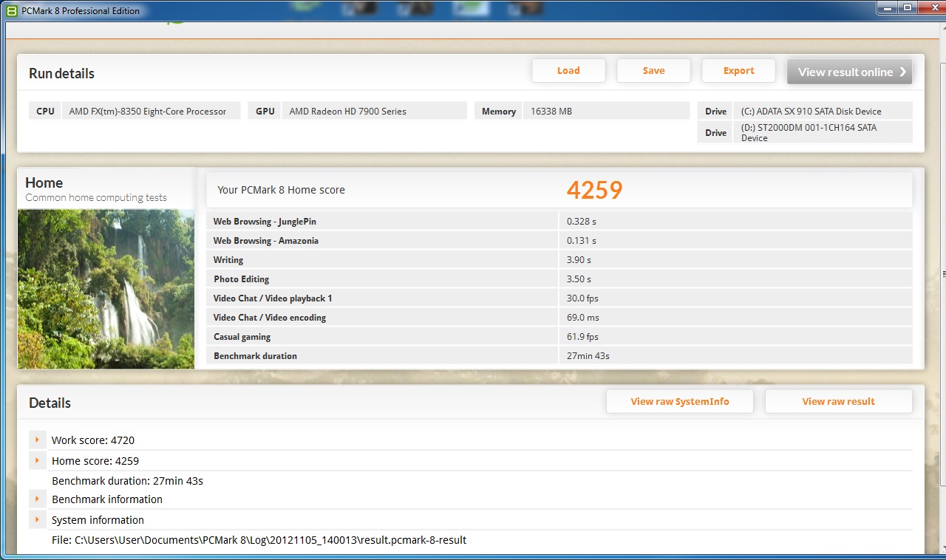This screenshot has width=946, height=560.
Task: Save the benchmark result
Action: click(653, 71)
